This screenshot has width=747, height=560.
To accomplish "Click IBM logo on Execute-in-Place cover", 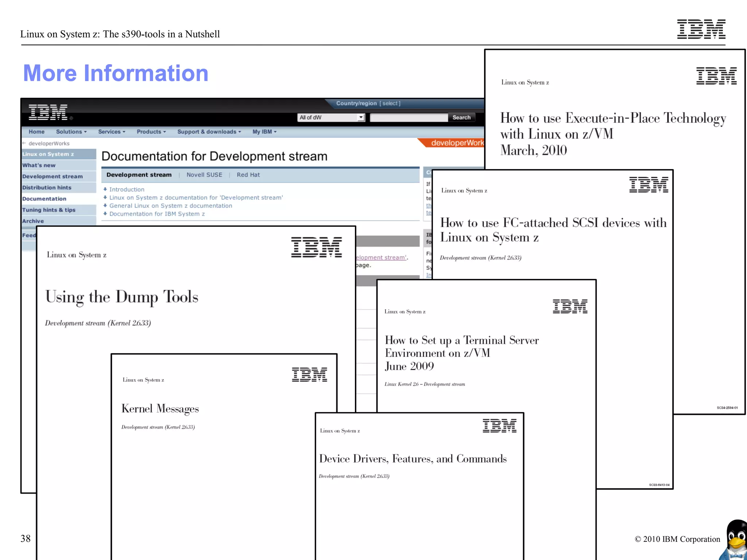I will click(717, 76).
